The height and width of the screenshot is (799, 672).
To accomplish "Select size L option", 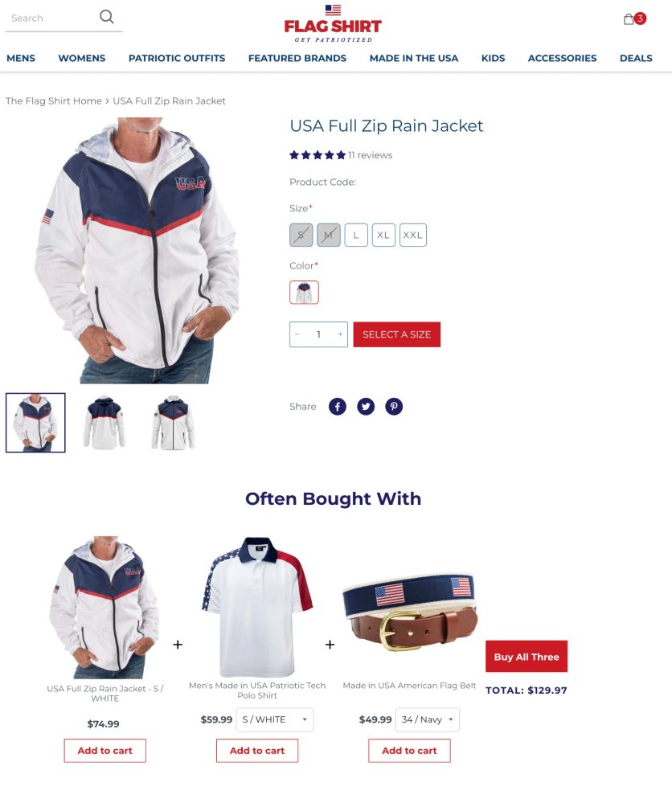I will pyautogui.click(x=356, y=235).
